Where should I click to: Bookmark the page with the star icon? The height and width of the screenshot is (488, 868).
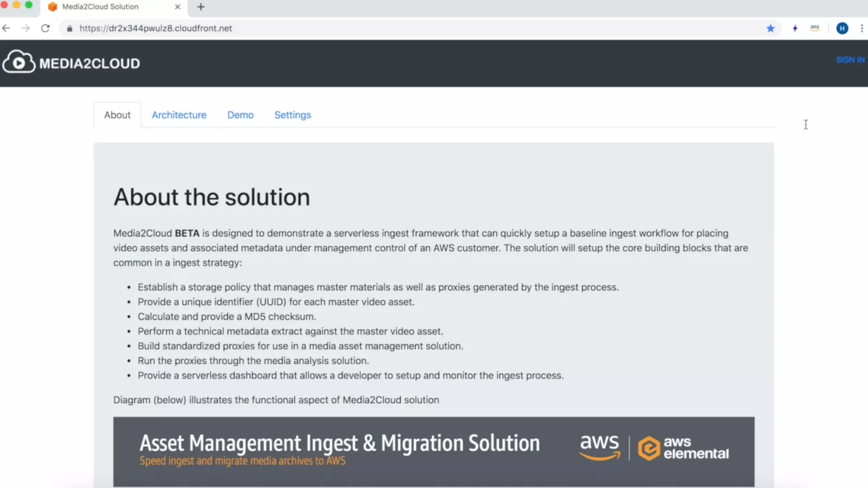770,28
